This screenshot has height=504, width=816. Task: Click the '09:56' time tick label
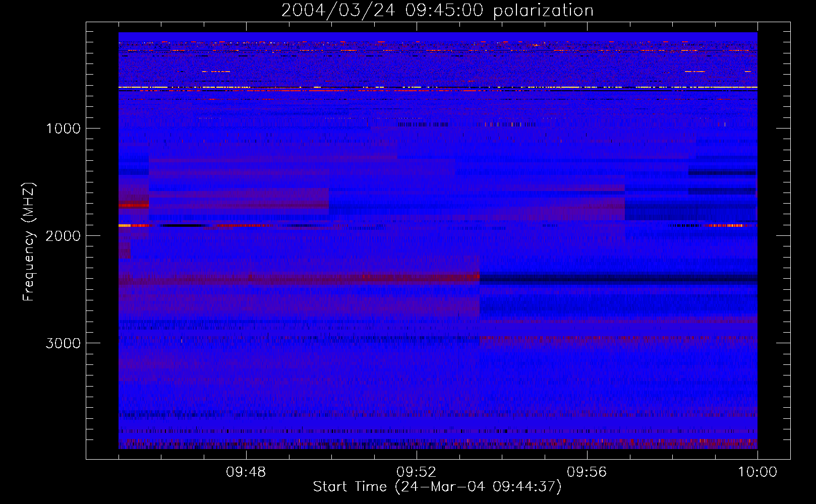coord(587,472)
